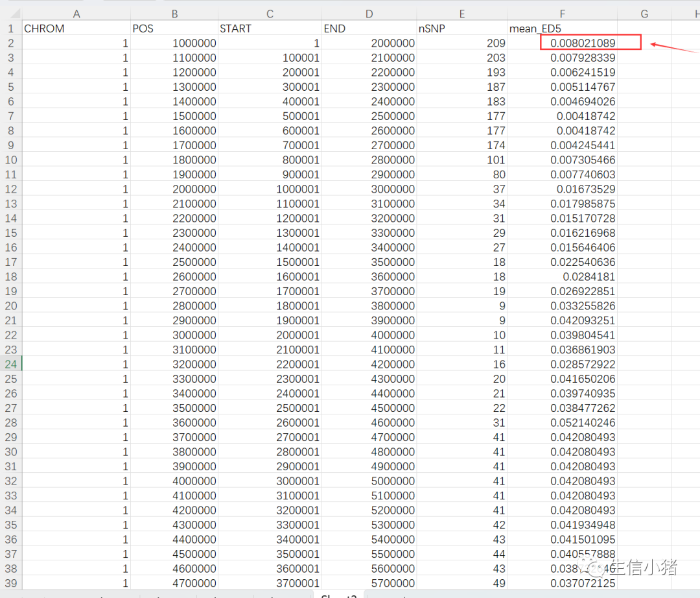Image resolution: width=700 pixels, height=598 pixels.
Task: Select column A header
Action: click(x=76, y=14)
